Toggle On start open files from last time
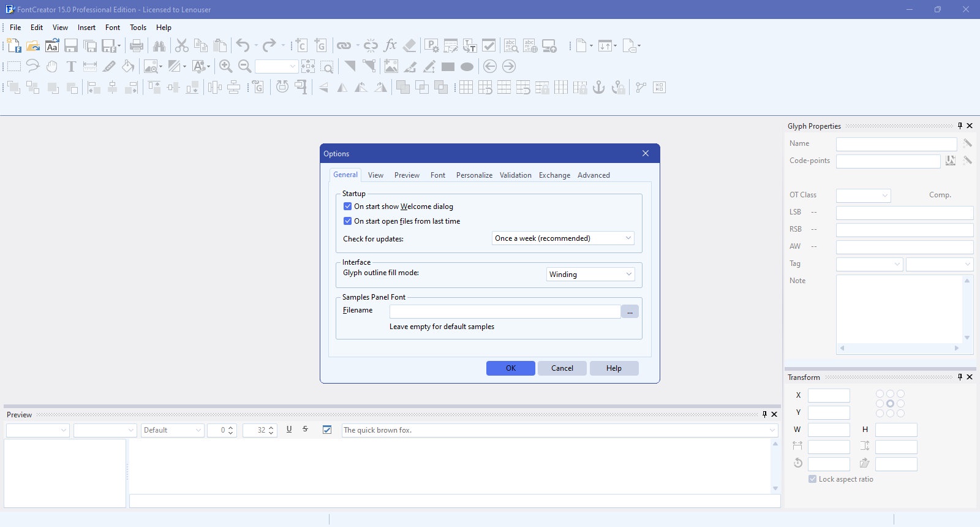 [x=347, y=221]
